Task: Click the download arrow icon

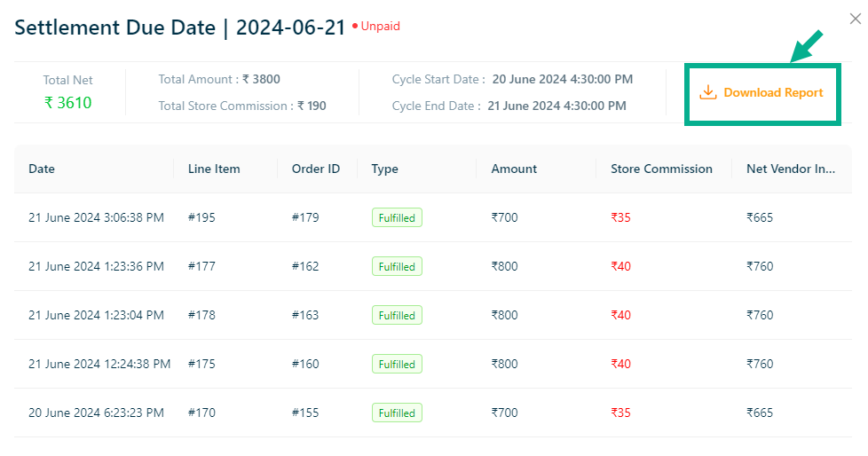Action: 707,92
